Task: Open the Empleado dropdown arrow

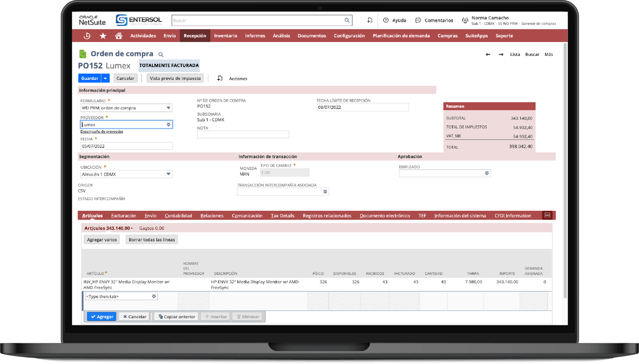Action: [x=487, y=173]
